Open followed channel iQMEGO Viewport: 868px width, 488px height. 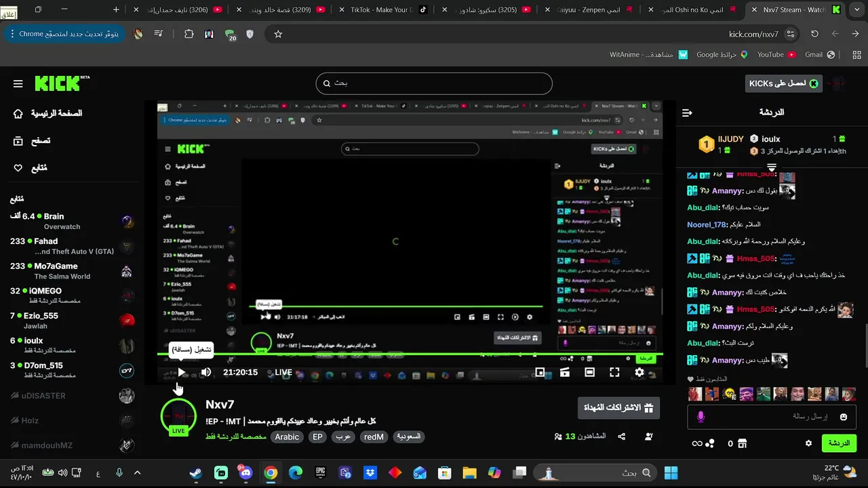tap(72, 296)
